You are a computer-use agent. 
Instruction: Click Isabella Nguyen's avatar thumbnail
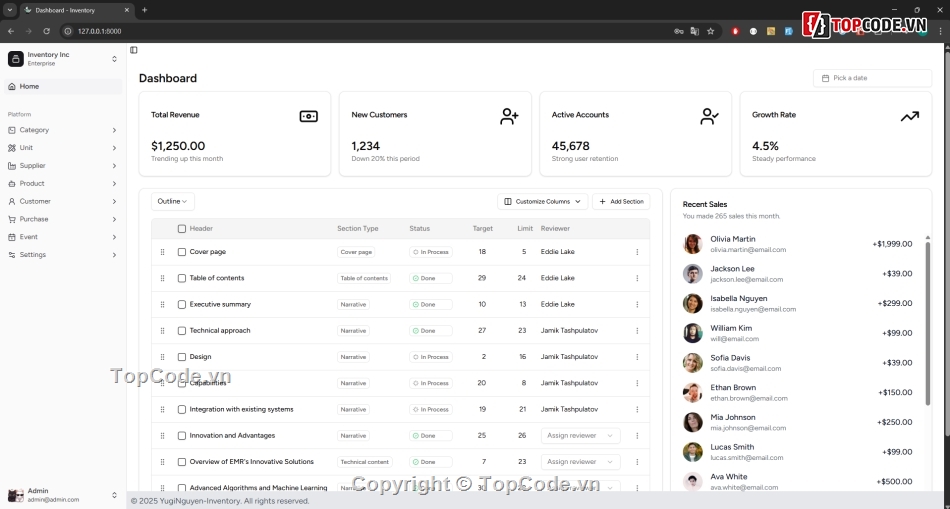click(693, 304)
